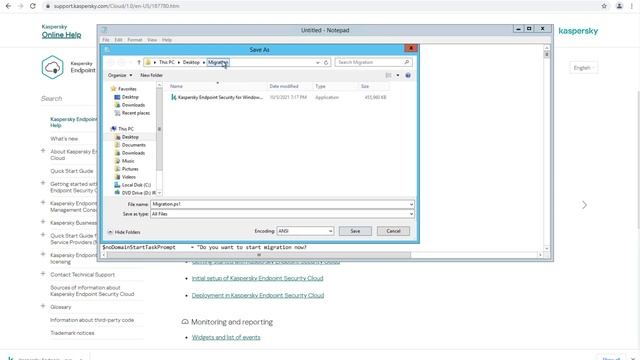Open Notepad File menu

click(106, 40)
